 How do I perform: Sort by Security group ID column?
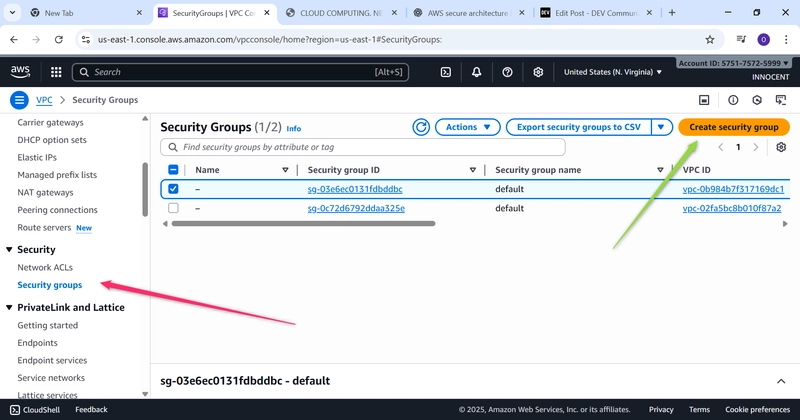[x=472, y=170]
